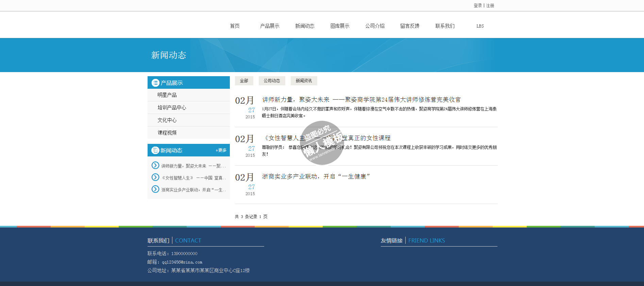Go to 产品展示 in top navigation
644x286 pixels.
coord(270,26)
